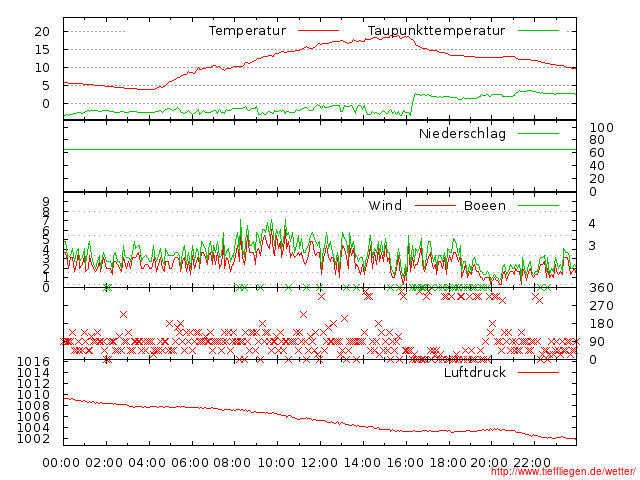Click the 270 wind direction axis value
The height and width of the screenshot is (480, 640).
(x=601, y=306)
